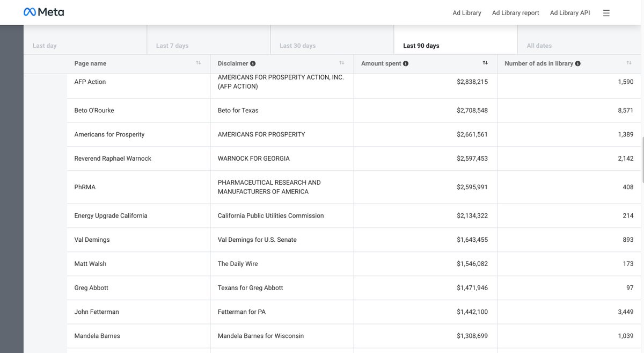Click the $2,708,548 amount
The image size is (644, 353).
point(472,110)
